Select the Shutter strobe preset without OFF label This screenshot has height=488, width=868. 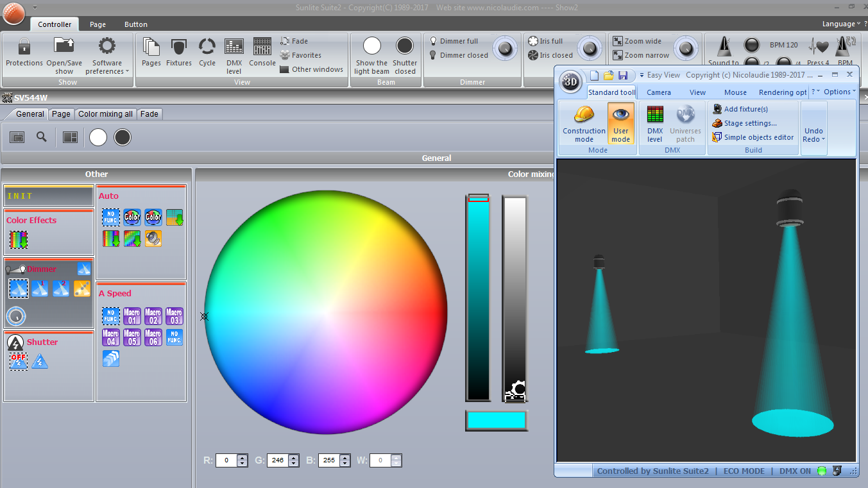(x=40, y=361)
